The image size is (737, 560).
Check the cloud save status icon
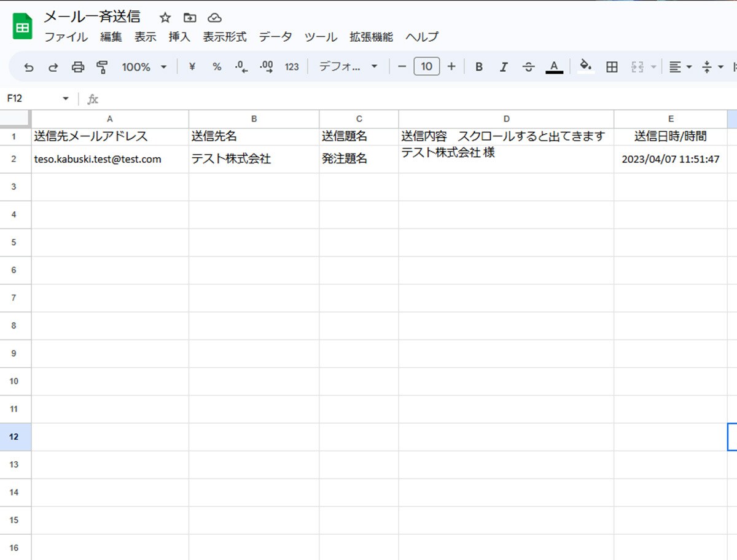tap(214, 17)
